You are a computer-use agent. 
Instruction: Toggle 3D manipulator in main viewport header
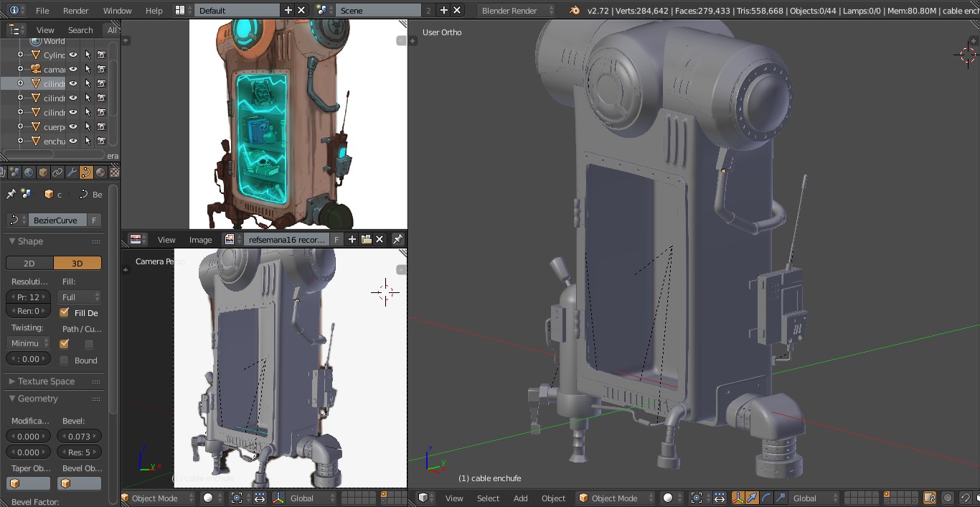point(738,498)
